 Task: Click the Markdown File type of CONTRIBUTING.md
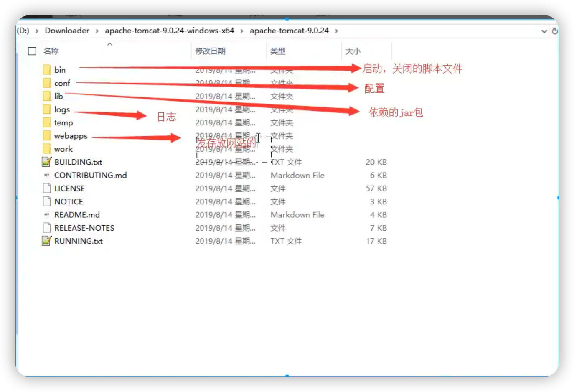coord(297,175)
